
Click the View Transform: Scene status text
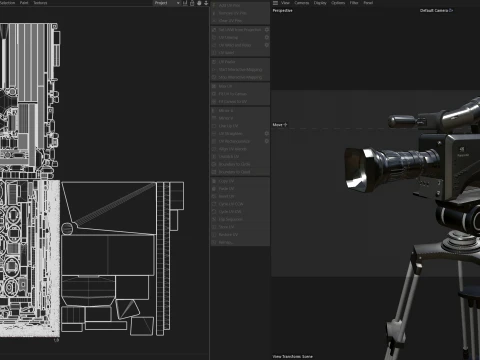[293, 356]
